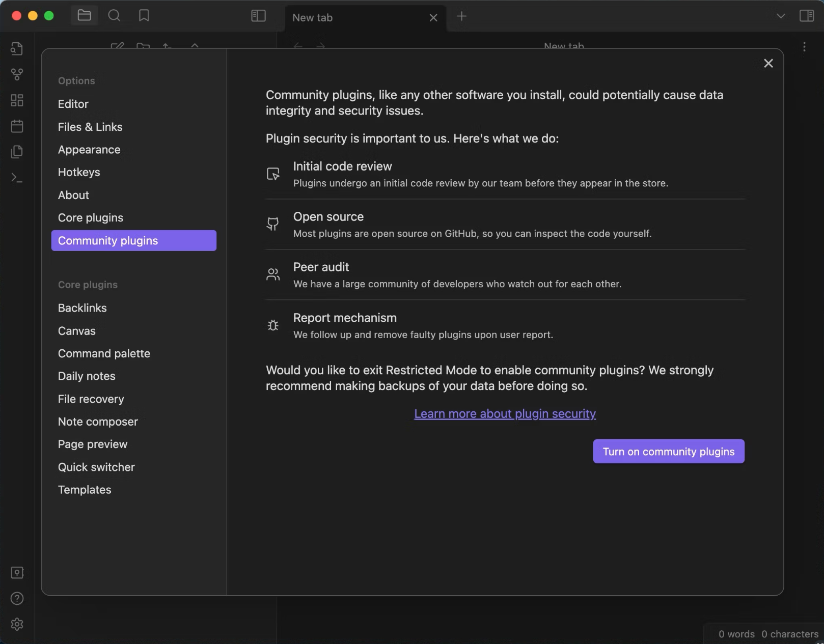Open About settings
Image resolution: width=824 pixels, height=644 pixels.
pos(134,195)
